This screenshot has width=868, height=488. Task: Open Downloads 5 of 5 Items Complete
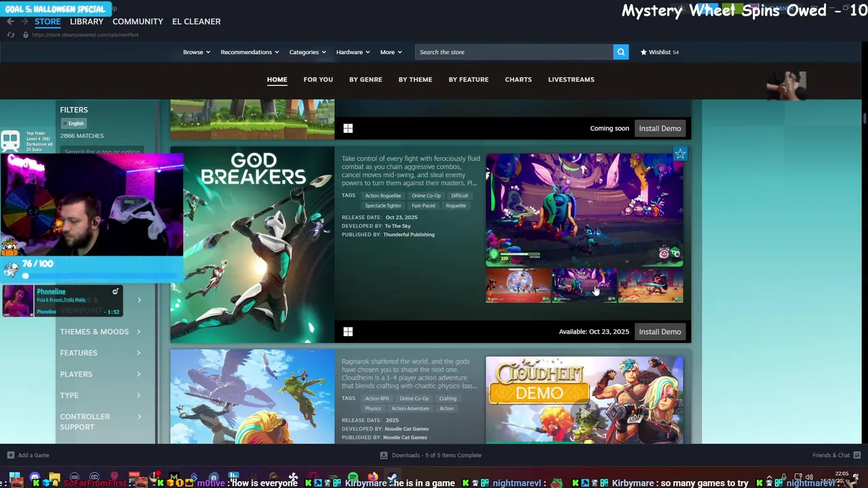coord(437,455)
